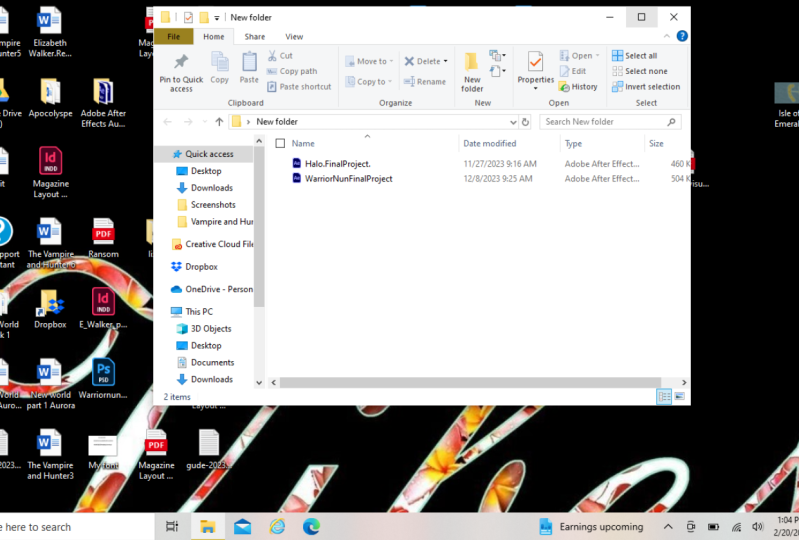Collapse the ribbon using the chevron

(x=665, y=36)
